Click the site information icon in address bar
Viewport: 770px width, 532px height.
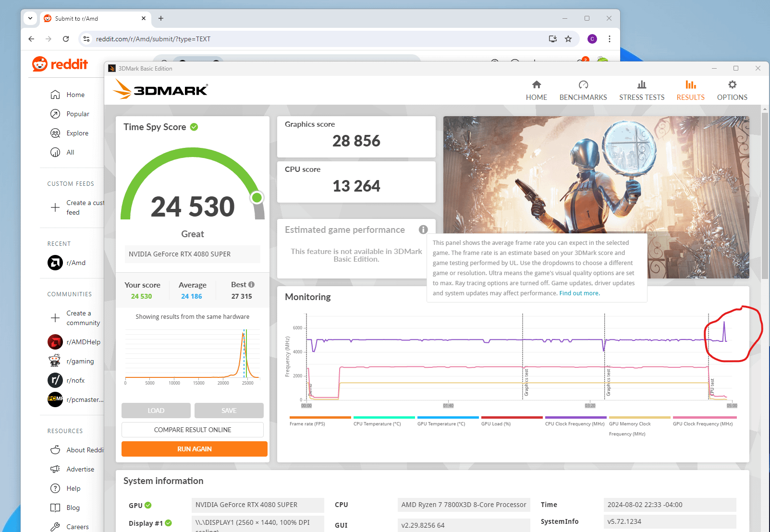(x=86, y=39)
